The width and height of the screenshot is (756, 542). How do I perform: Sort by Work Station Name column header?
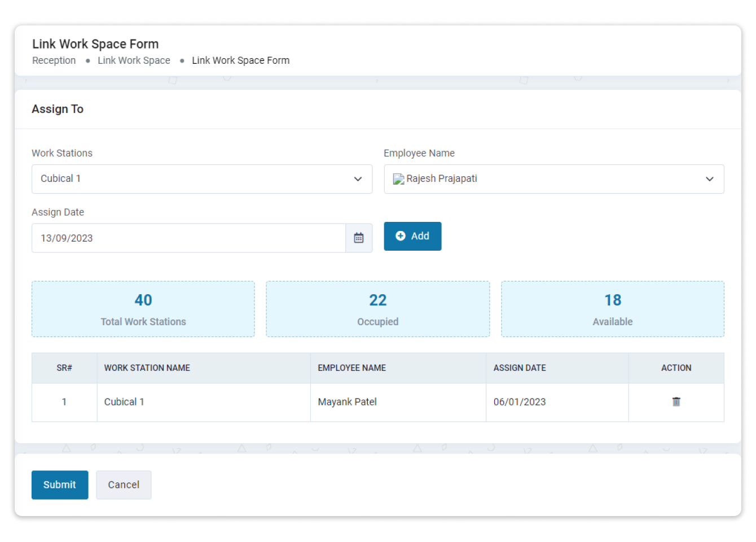click(x=147, y=368)
